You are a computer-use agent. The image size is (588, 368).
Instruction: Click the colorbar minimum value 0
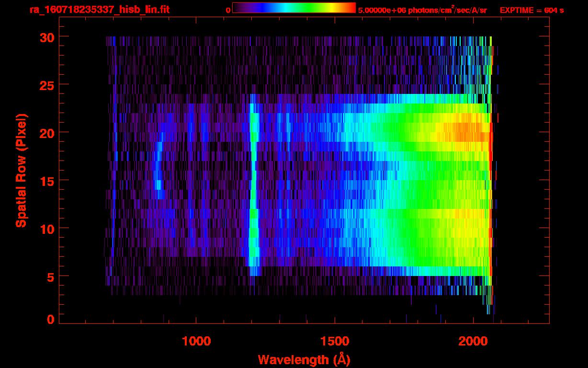point(228,10)
